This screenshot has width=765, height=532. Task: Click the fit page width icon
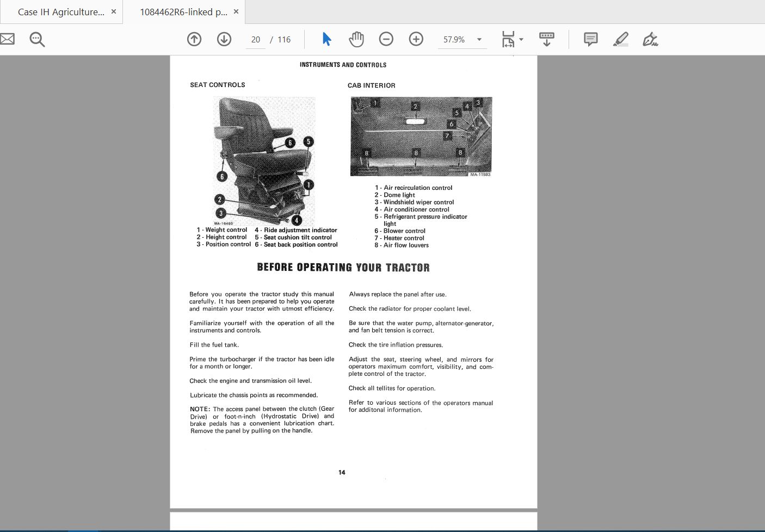pyautogui.click(x=508, y=39)
